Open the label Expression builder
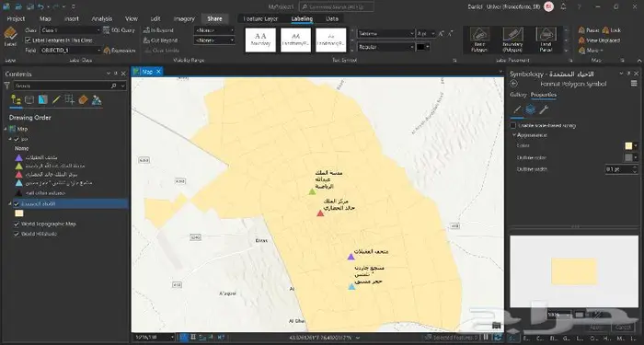Viewport: 644px width, 345px height. [x=120, y=50]
